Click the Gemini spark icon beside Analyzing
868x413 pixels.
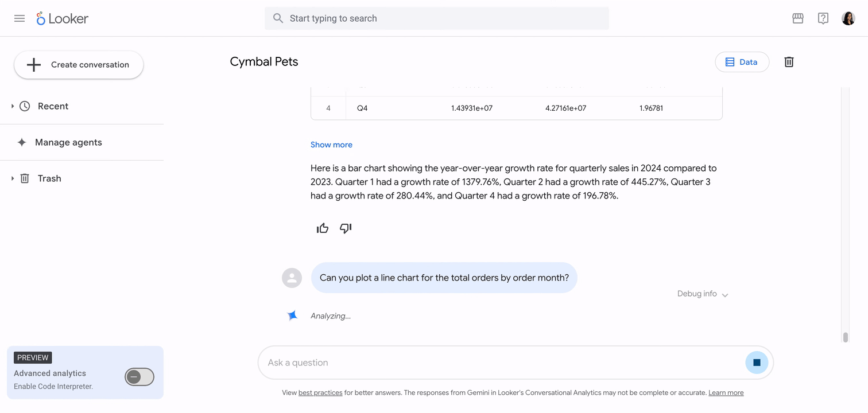292,315
